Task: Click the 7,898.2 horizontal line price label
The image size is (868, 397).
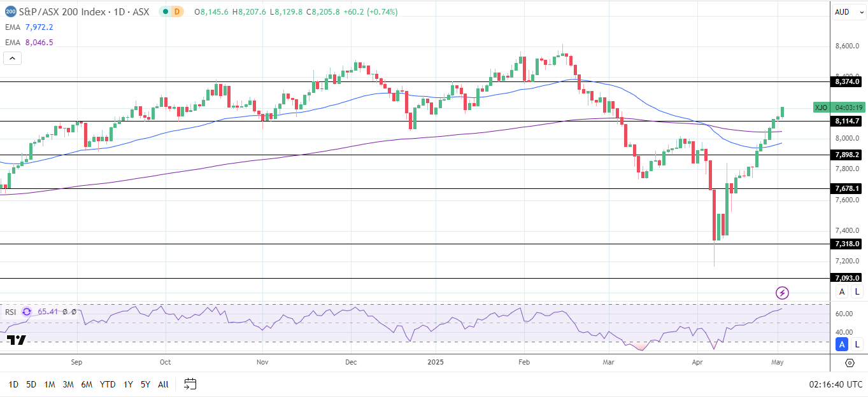Action: (847, 155)
